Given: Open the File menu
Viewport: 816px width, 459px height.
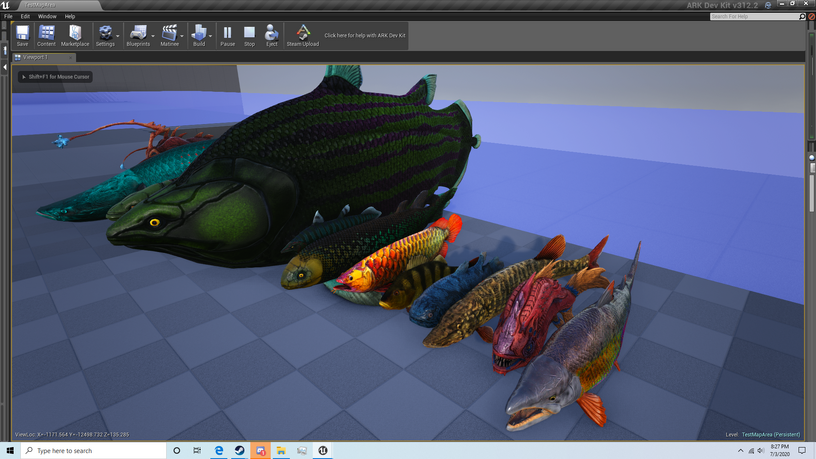Looking at the screenshot, I should pos(8,16).
